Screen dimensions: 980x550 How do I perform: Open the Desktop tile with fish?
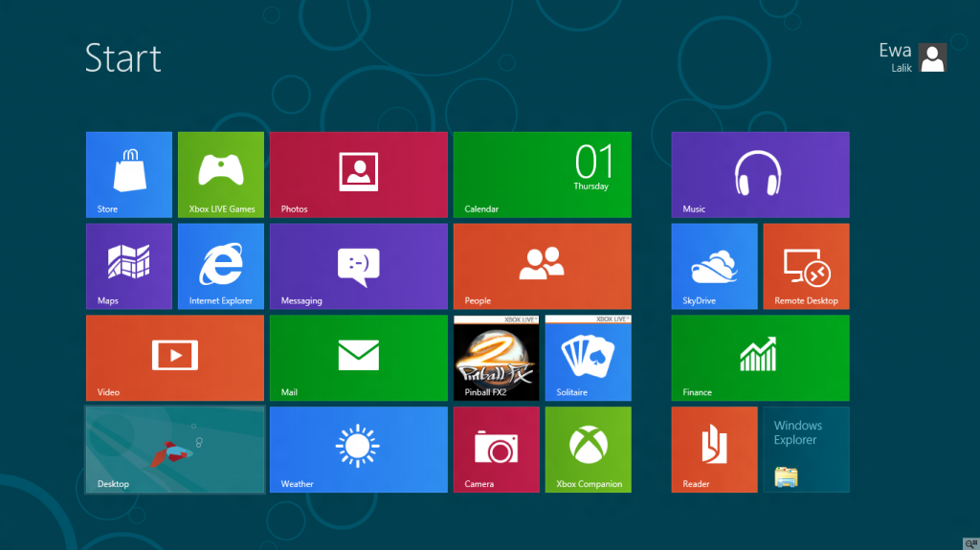pyautogui.click(x=175, y=450)
